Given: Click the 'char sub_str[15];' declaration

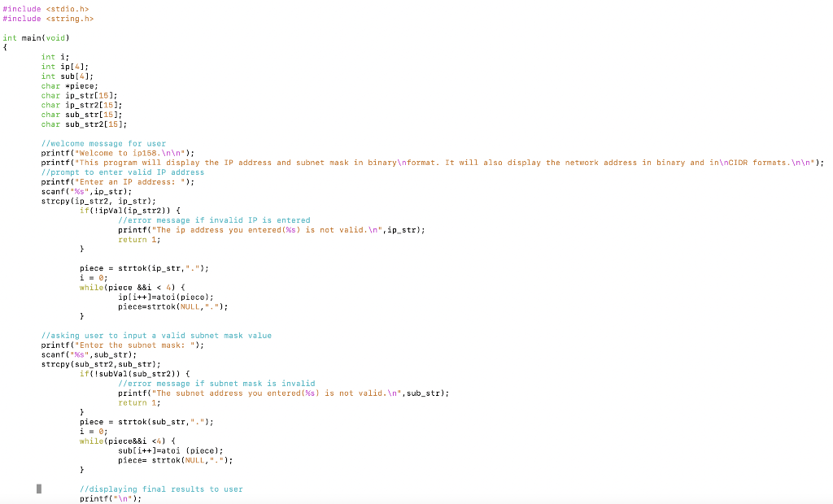Looking at the screenshot, I should click(82, 115).
